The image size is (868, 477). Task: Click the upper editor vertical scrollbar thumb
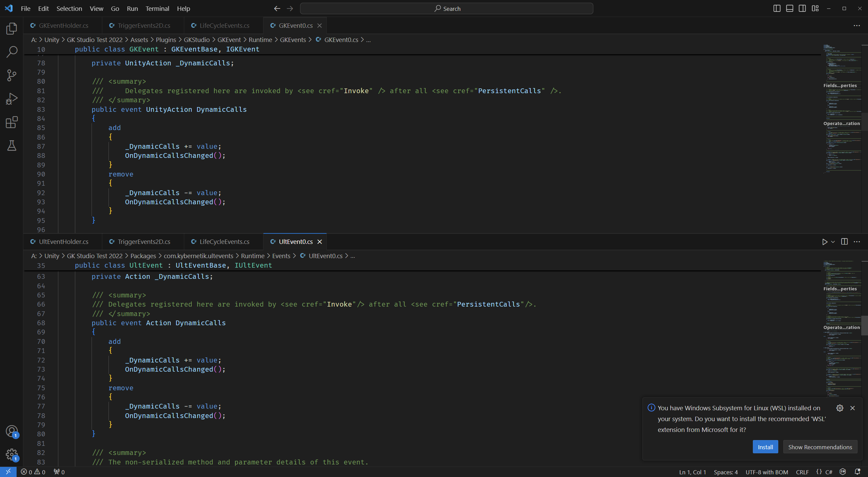click(x=865, y=122)
